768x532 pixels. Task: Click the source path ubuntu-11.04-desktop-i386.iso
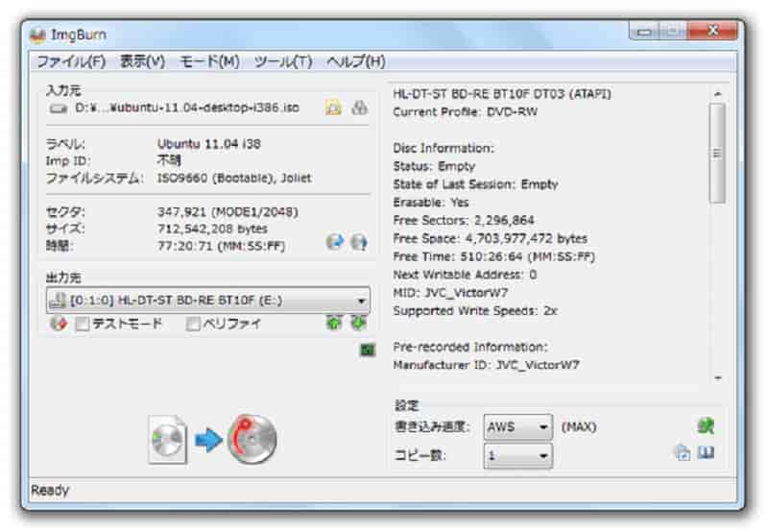pos(186,108)
